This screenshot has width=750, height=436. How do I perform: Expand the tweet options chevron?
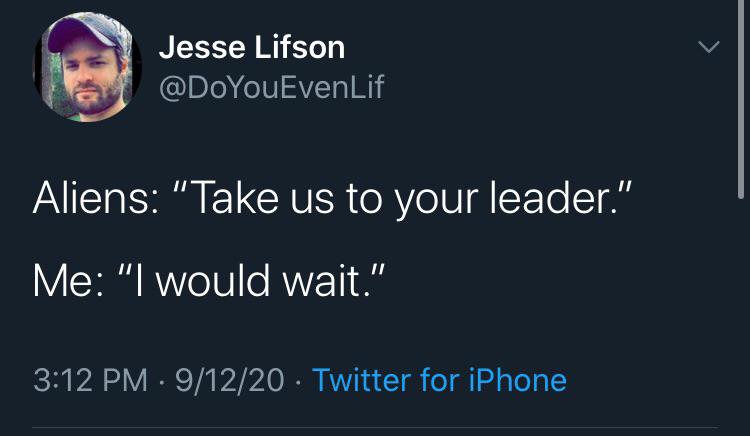click(708, 48)
